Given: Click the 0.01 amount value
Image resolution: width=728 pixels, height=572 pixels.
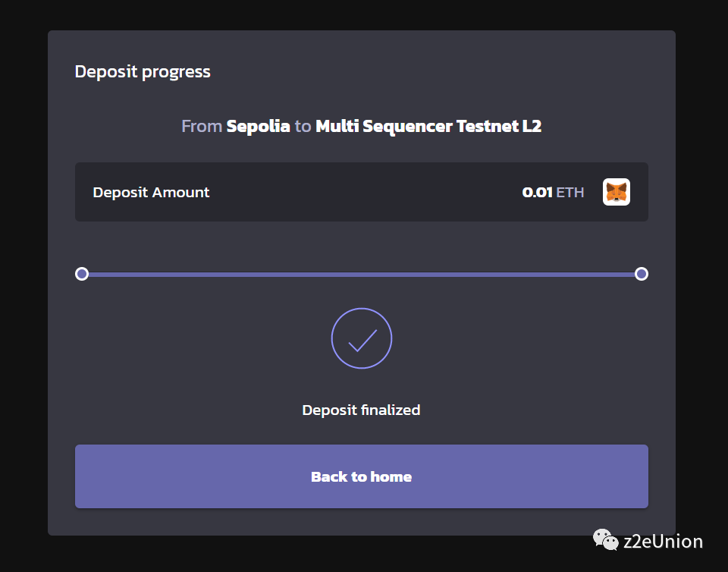Looking at the screenshot, I should [537, 193].
